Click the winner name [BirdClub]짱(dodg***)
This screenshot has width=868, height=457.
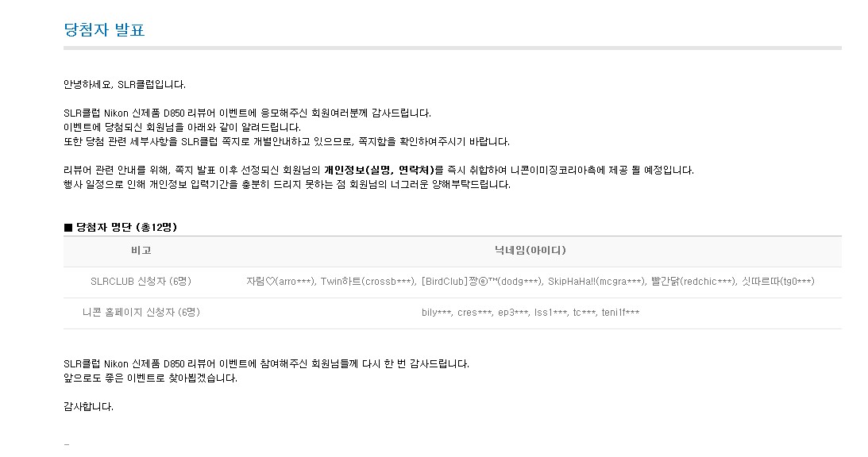[481, 282]
